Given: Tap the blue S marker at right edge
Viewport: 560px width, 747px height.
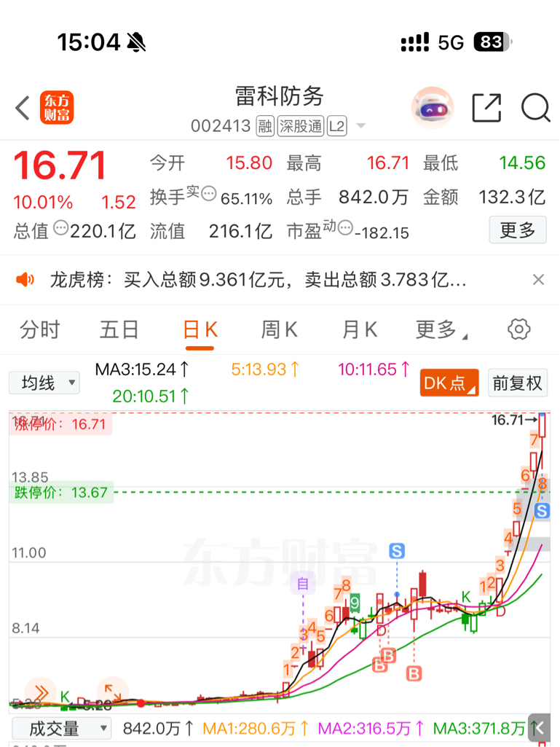Looking at the screenshot, I should [542, 511].
